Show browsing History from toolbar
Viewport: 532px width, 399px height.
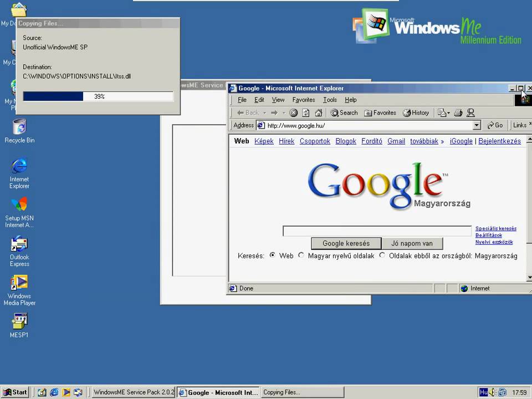click(x=416, y=112)
